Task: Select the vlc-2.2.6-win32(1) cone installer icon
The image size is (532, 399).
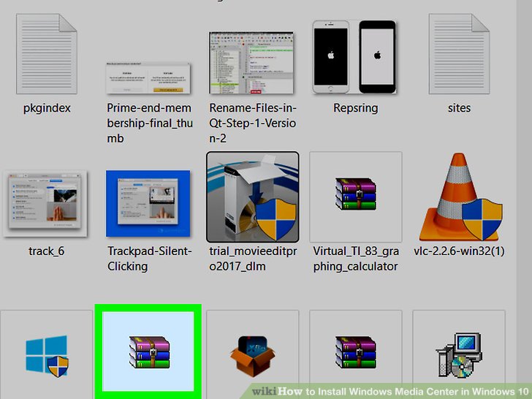Action: 460,197
